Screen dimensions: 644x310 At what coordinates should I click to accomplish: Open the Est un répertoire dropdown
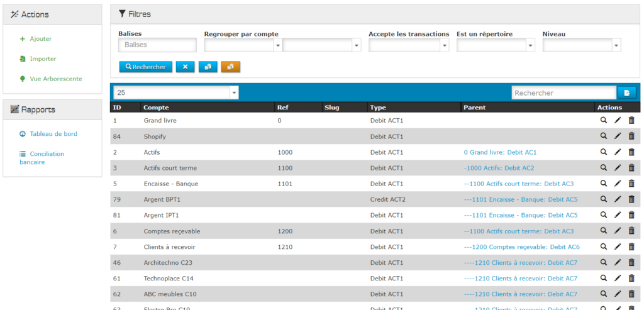click(496, 45)
